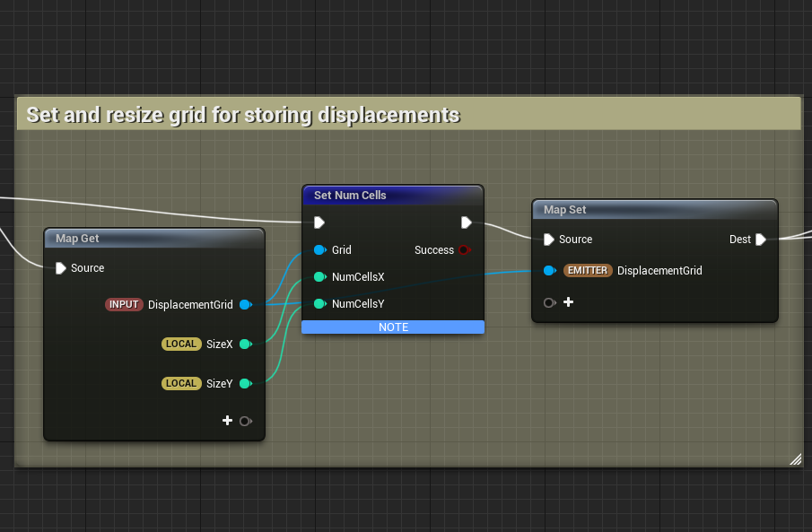Click the NumCellsX input pin
Image resolution: width=812 pixels, height=532 pixels.
(x=319, y=277)
